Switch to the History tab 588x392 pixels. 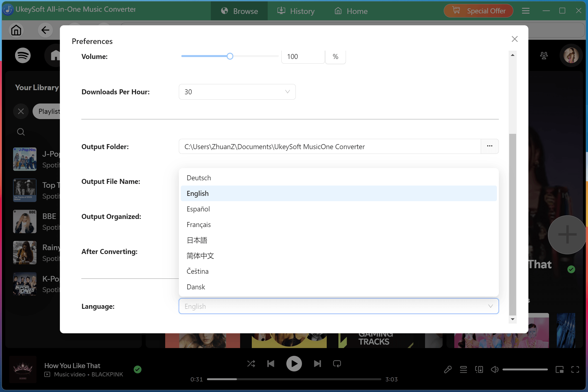click(296, 11)
